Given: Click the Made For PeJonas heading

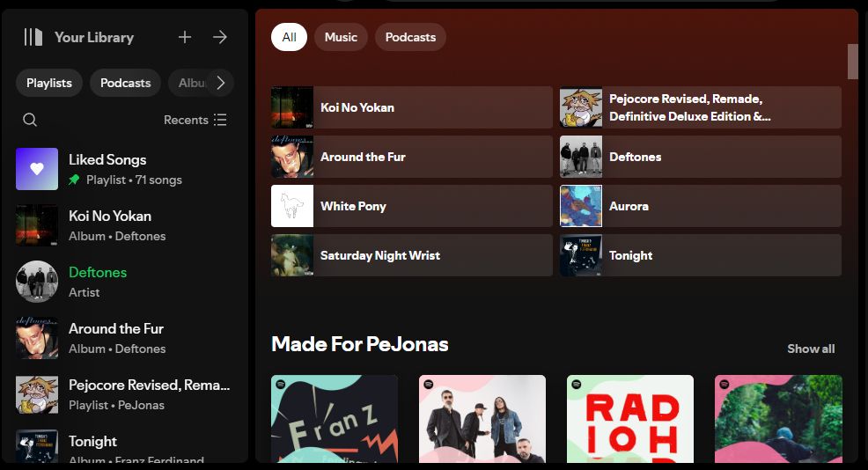Looking at the screenshot, I should click(x=360, y=344).
